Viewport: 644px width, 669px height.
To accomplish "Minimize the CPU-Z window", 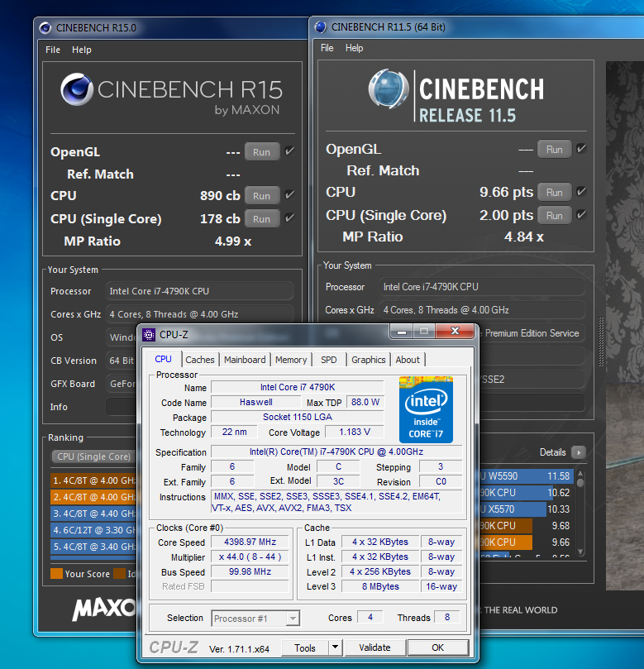I will tap(401, 331).
